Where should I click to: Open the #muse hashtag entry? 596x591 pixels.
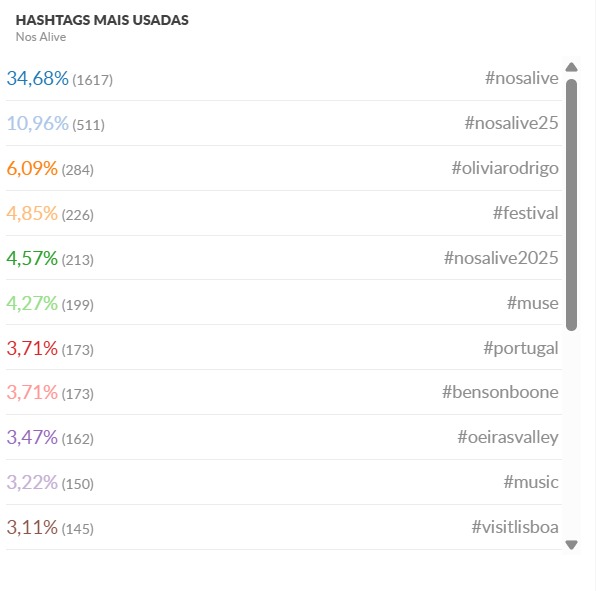coord(533,303)
